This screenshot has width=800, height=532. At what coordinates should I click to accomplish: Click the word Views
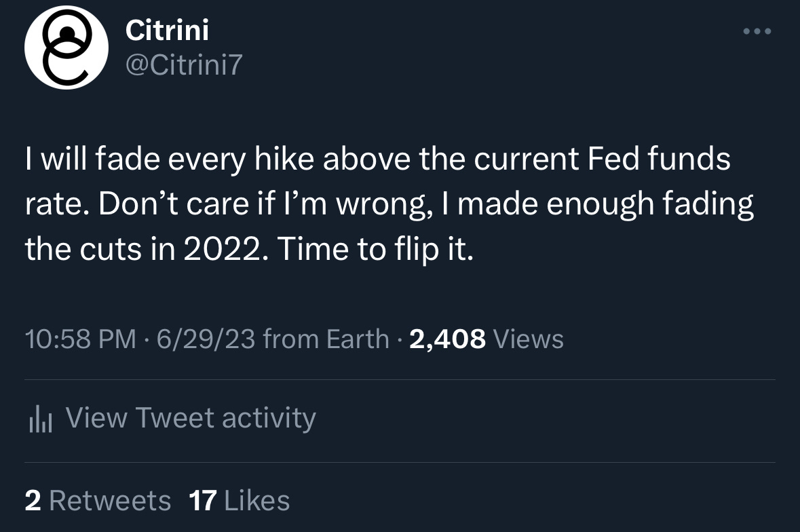(529, 339)
